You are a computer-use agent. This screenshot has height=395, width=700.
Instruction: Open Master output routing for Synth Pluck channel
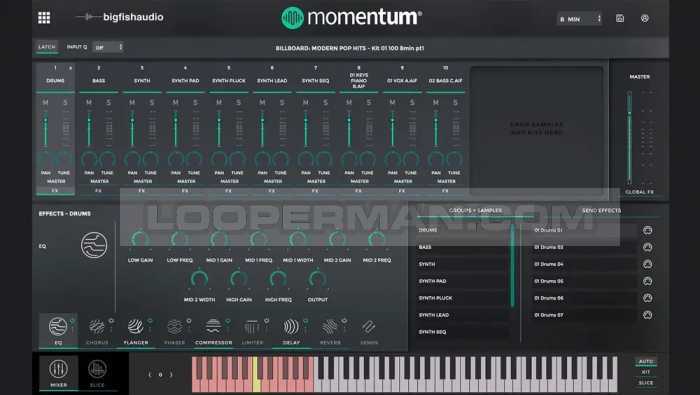pos(229,182)
